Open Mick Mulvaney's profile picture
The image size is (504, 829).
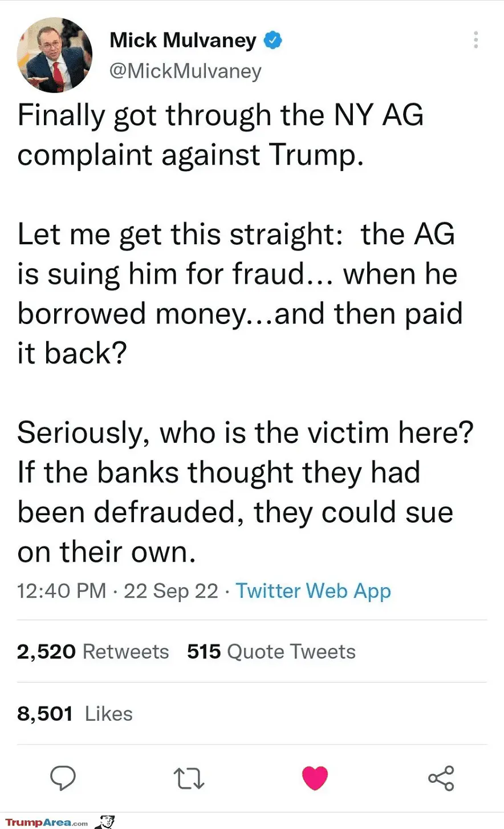[55, 55]
